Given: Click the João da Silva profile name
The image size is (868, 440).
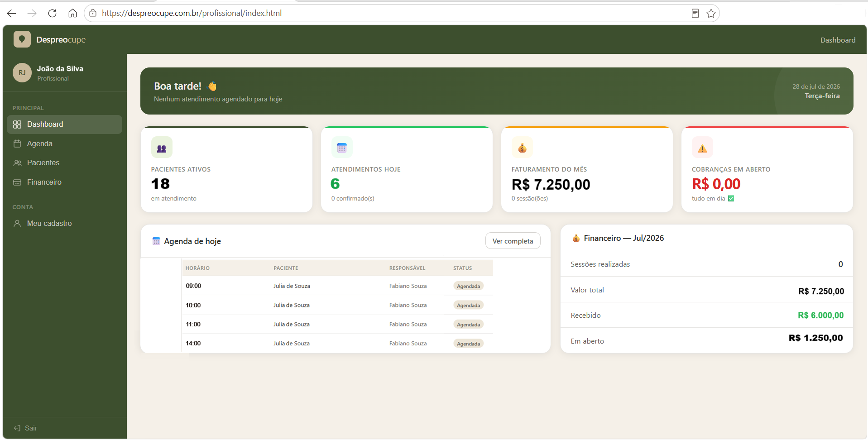Looking at the screenshot, I should [x=60, y=68].
